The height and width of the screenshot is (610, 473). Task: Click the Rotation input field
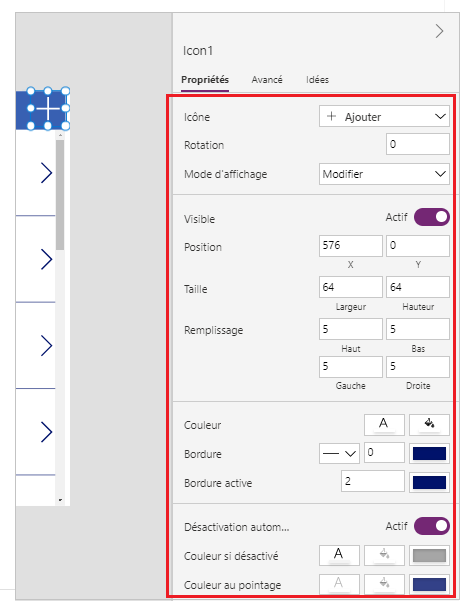[417, 144]
